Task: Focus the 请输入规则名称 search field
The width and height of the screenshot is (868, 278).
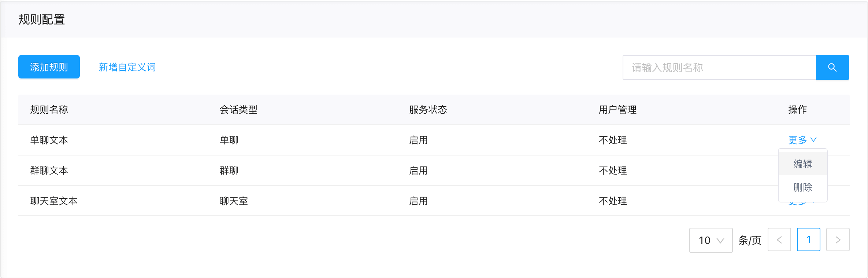Action: pyautogui.click(x=719, y=67)
